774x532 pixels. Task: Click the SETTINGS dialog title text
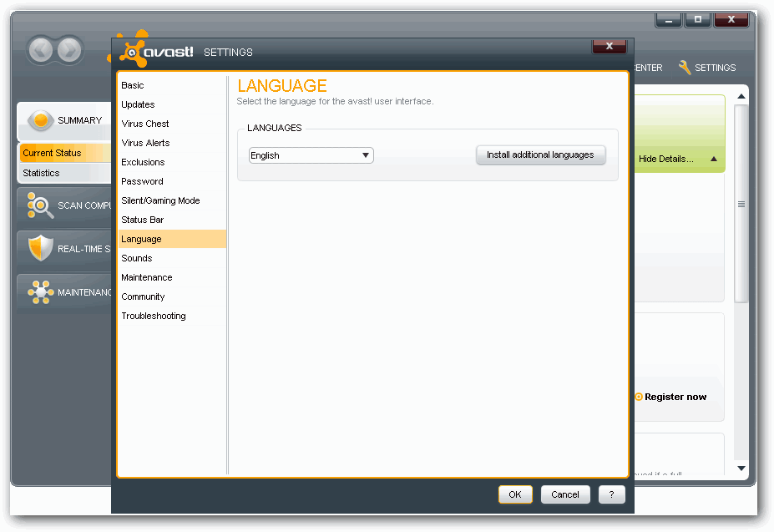[x=228, y=53]
